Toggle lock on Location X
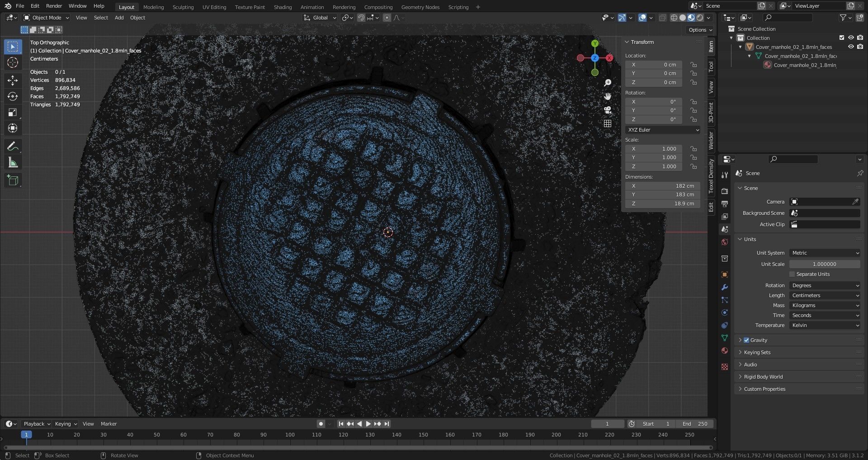This screenshot has width=868, height=460. pos(693,65)
